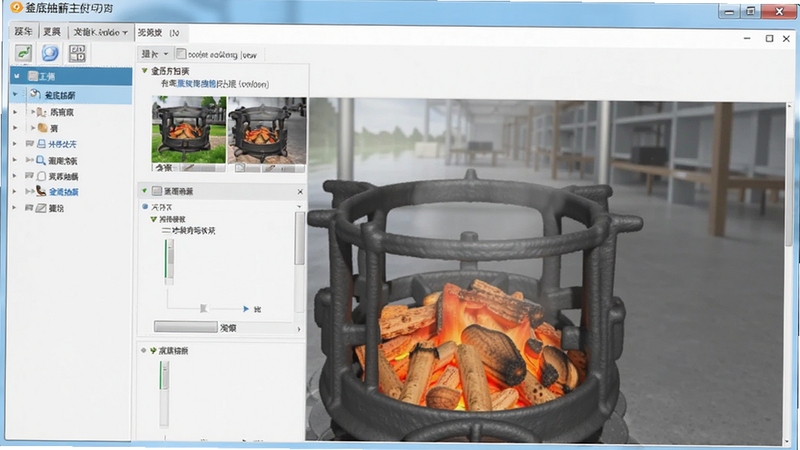Collapse the green triangle above the thumbnails
The height and width of the screenshot is (450, 800).
coord(144,70)
